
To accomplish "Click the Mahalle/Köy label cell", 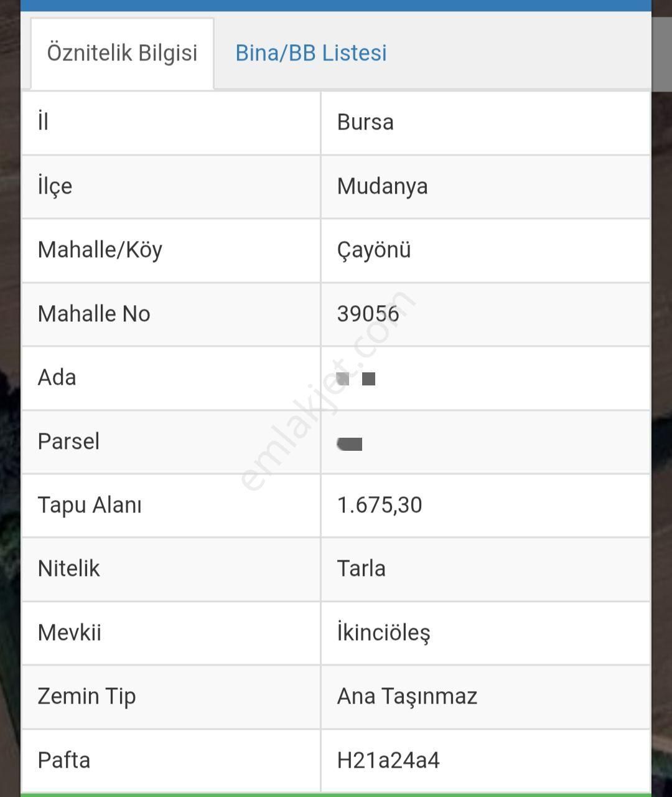I will pos(171,250).
